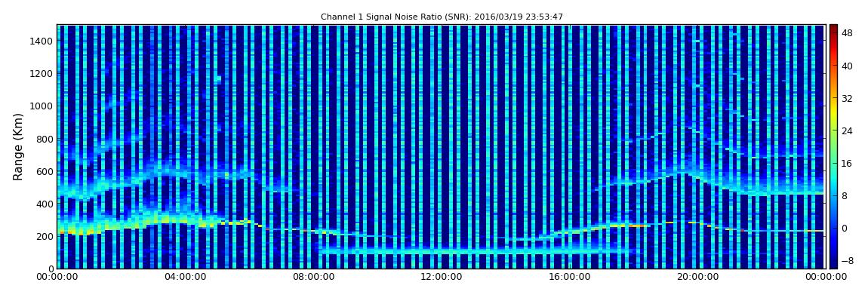This screenshot has width=868, height=307.
Task: Click the 800 range tick label
Action: (x=45, y=139)
